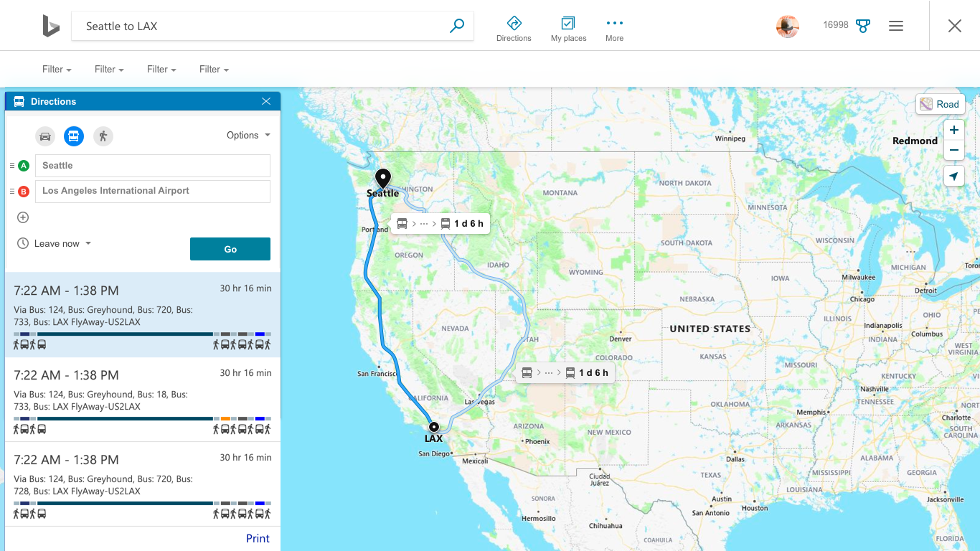Open the user profile avatar
The width and height of the screenshot is (980, 551).
click(x=788, y=26)
